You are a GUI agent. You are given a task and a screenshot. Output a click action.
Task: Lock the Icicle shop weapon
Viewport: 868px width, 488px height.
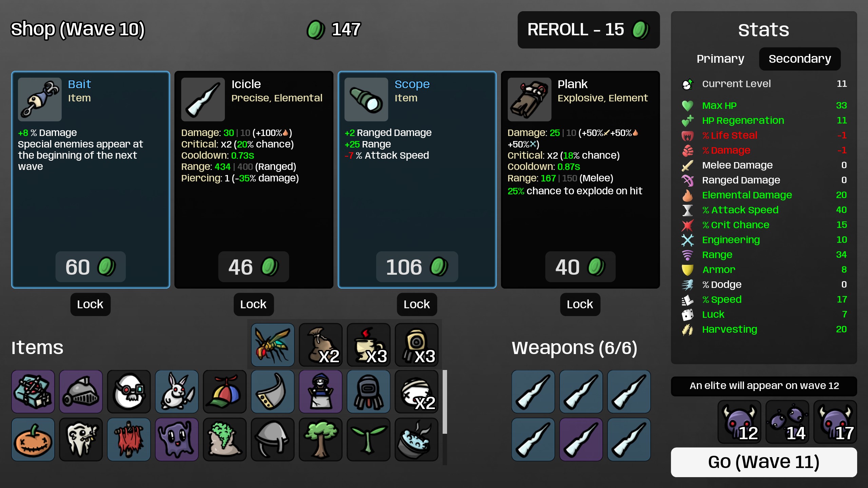[x=253, y=305]
